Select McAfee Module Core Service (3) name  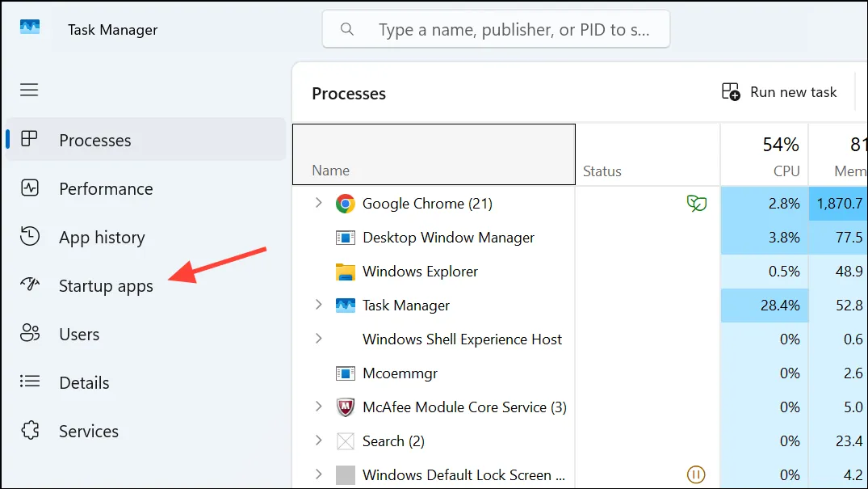click(x=464, y=407)
